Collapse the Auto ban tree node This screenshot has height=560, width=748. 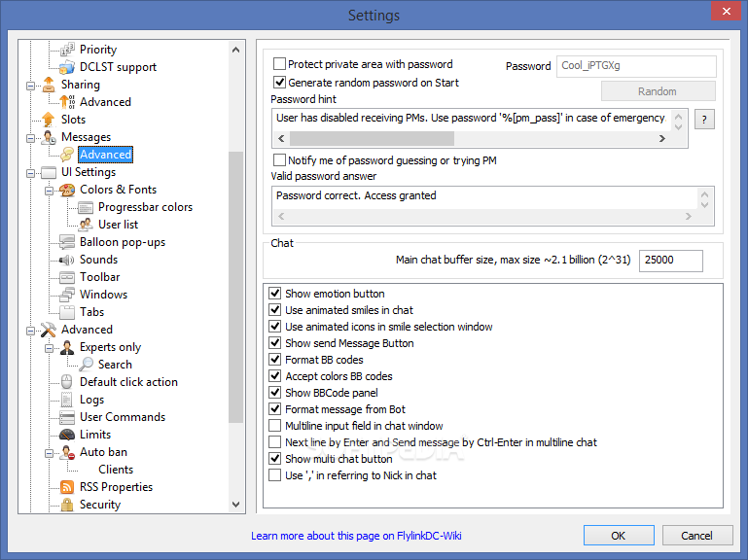click(50, 453)
